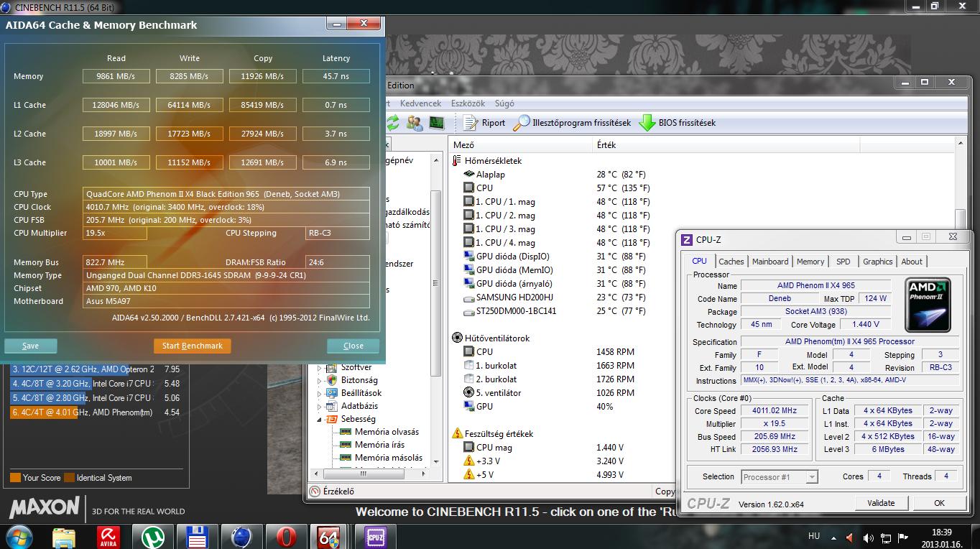Image resolution: width=980 pixels, height=549 pixels.
Task: Click the OK button in CPU-Z
Action: coord(938,503)
